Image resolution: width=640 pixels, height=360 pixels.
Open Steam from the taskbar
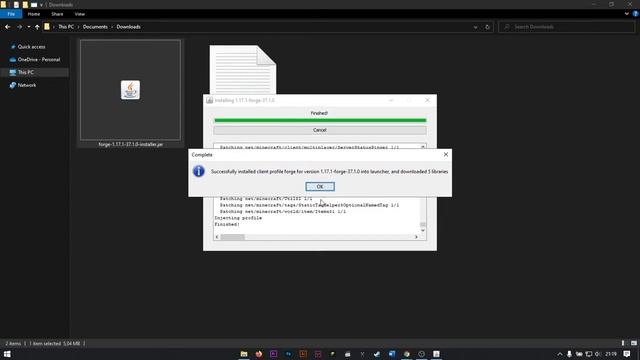pos(377,354)
